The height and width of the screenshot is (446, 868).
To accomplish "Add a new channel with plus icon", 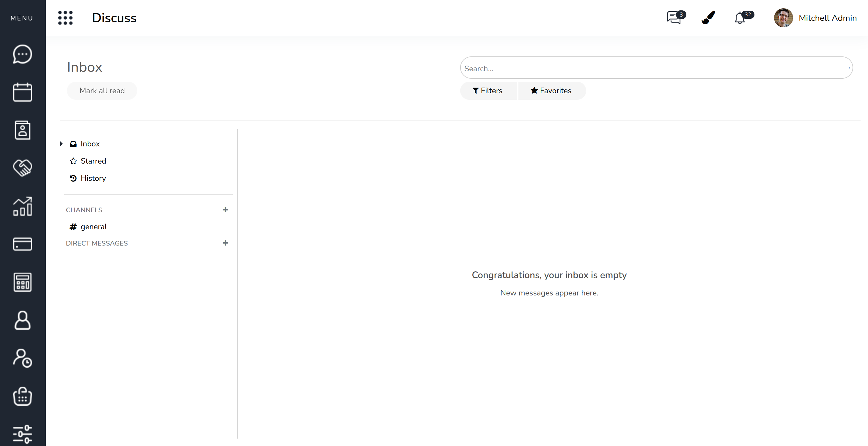I will click(225, 210).
